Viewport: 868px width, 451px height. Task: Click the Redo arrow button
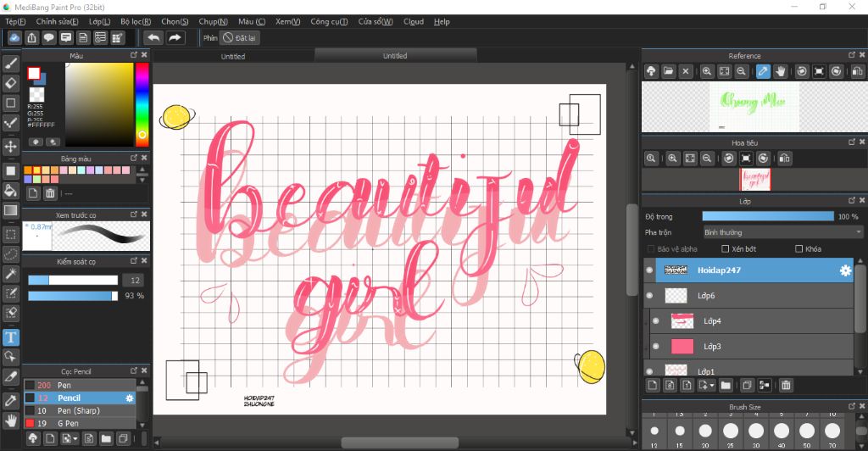click(x=175, y=37)
